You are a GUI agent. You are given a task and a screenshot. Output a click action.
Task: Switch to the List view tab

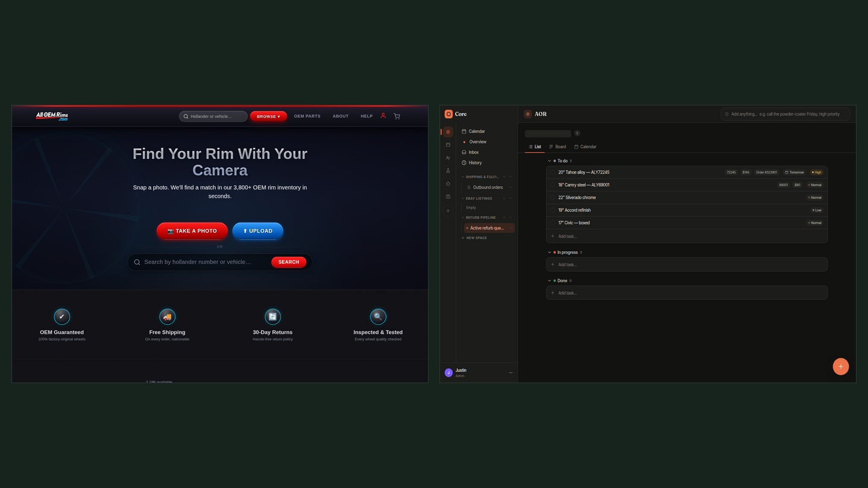pyautogui.click(x=535, y=147)
